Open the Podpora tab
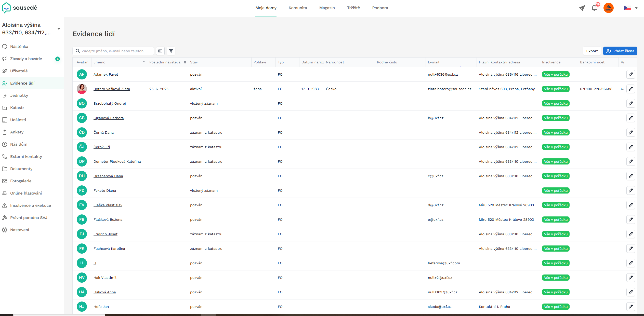 (380, 8)
